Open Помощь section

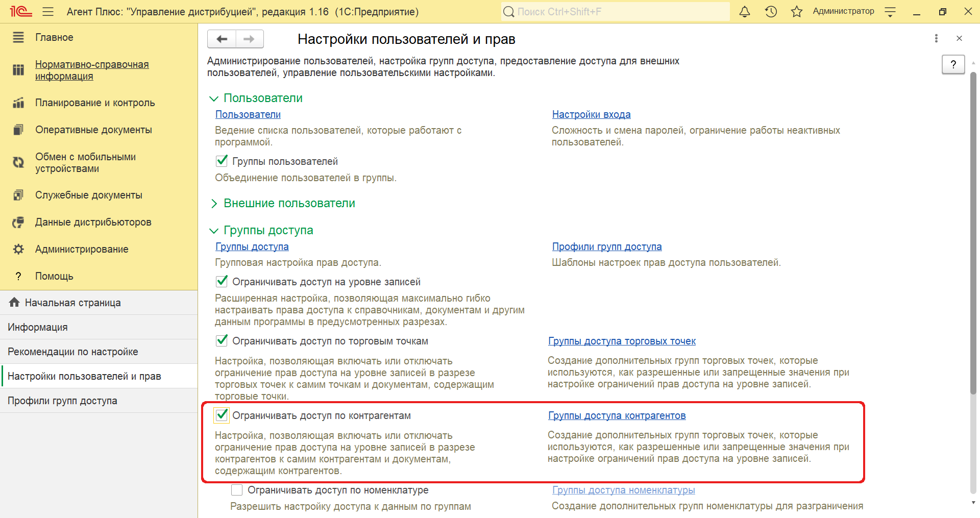click(x=54, y=276)
